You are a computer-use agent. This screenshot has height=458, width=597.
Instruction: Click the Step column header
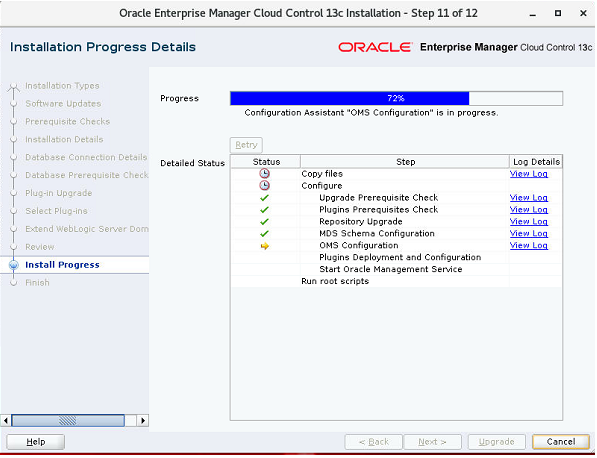pyautogui.click(x=405, y=162)
